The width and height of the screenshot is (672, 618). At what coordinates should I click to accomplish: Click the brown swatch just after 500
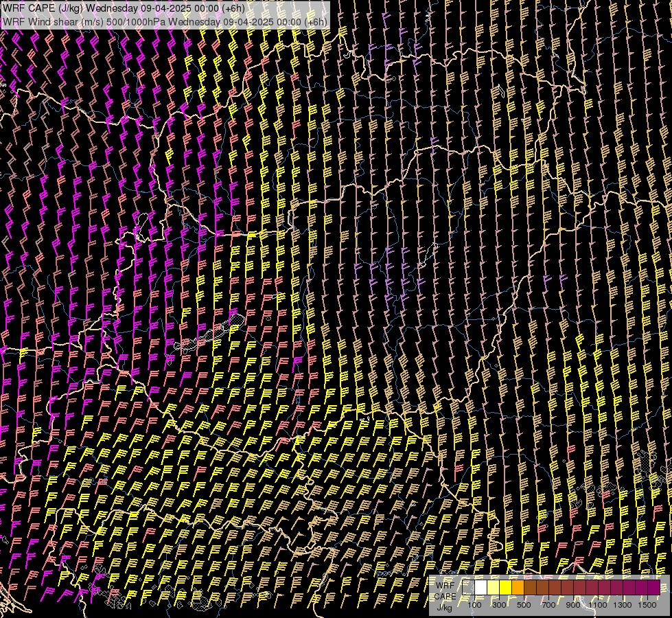coord(530,588)
